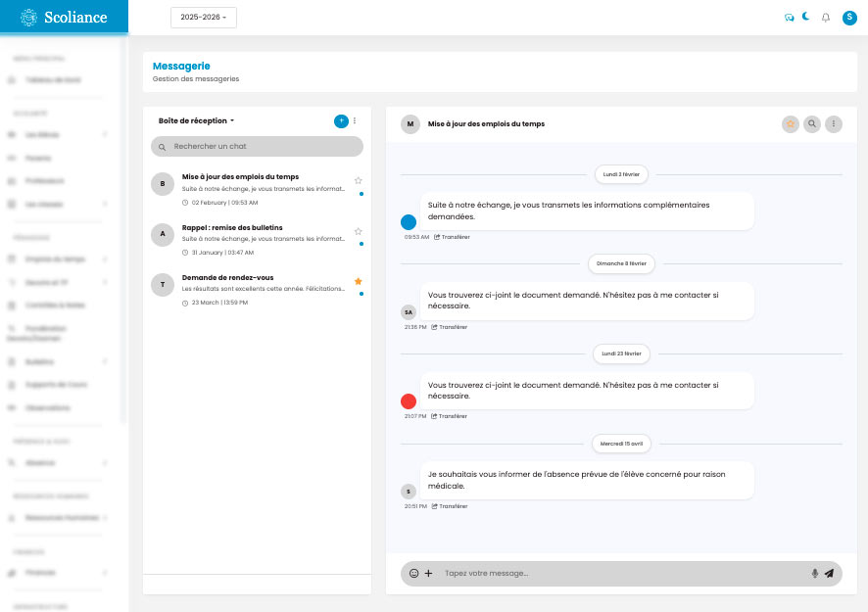
Task: Click the Mercredi 15 avril date separator
Action: [621, 444]
